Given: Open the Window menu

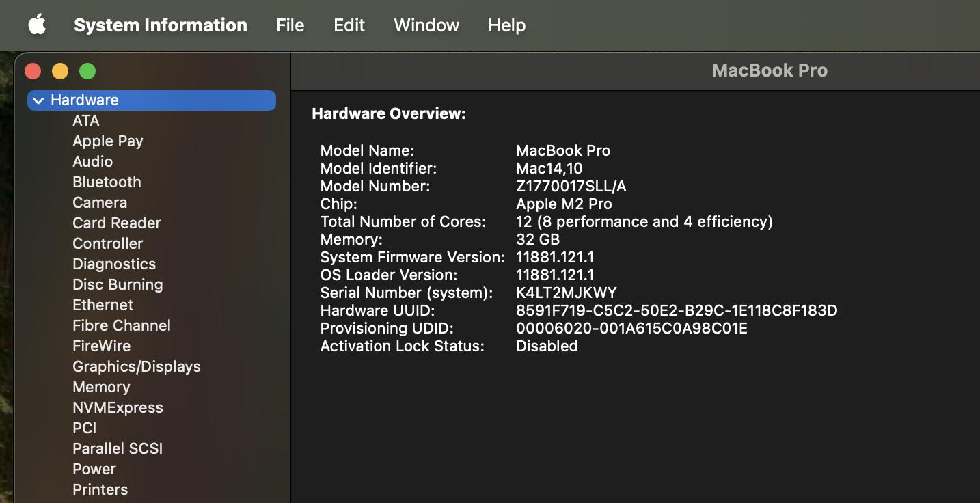Looking at the screenshot, I should [x=426, y=25].
